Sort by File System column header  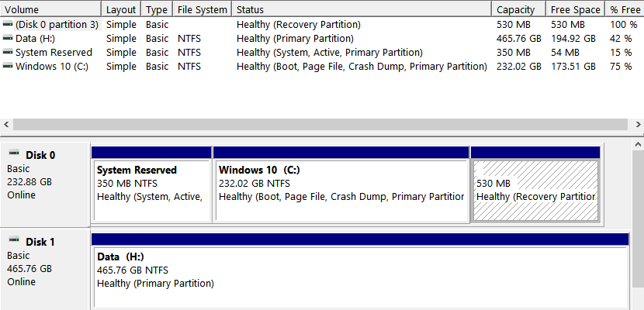pyautogui.click(x=202, y=9)
